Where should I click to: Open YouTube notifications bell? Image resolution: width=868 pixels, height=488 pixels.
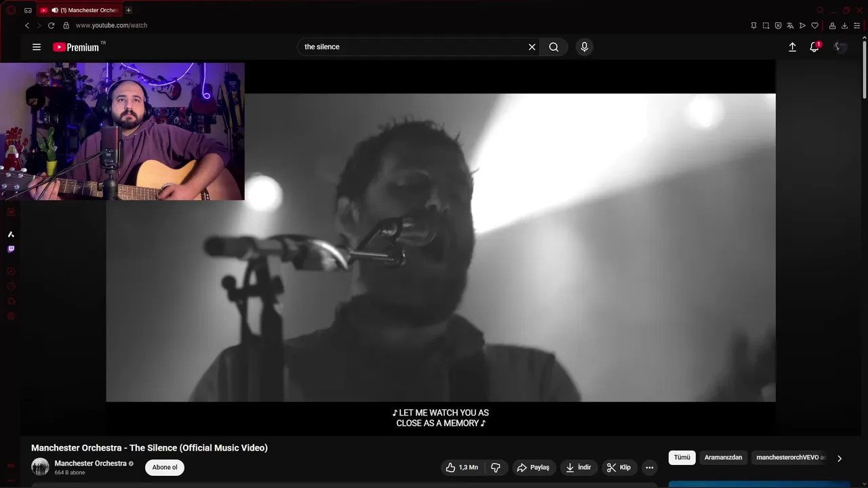click(814, 47)
